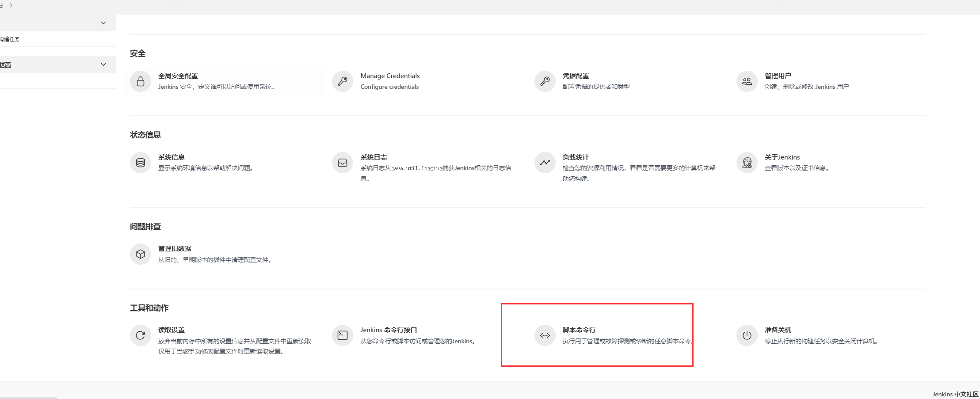Click description 从旧的、早期版本的插件中清理配置文件
Viewport: 980px width, 399px height.
tap(216, 260)
